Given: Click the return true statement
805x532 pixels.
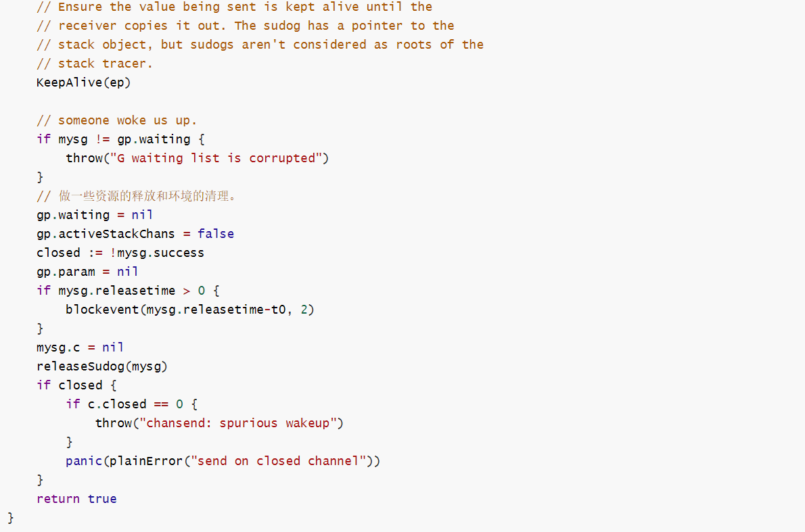Looking at the screenshot, I should coord(76,499).
